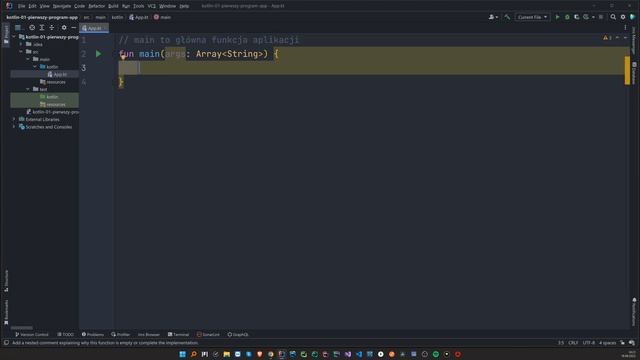Click the quick-fix bulb on line 2
640x360 pixels.
[123, 57]
